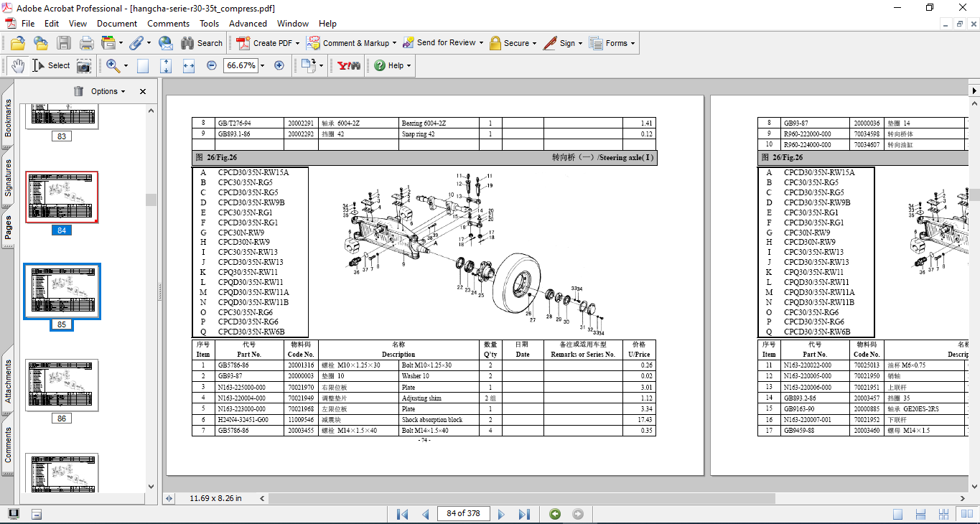
Task: Go to the previous page
Action: [x=426, y=514]
